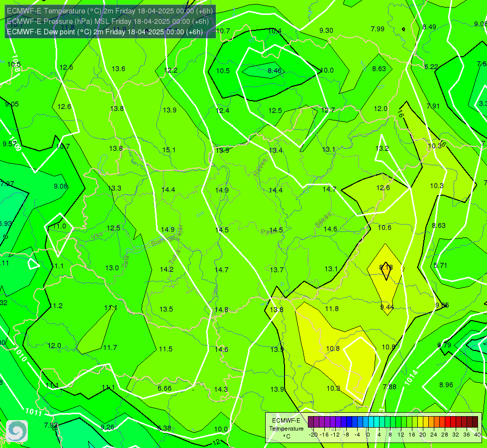Click the Zala county label

point(126,262)
